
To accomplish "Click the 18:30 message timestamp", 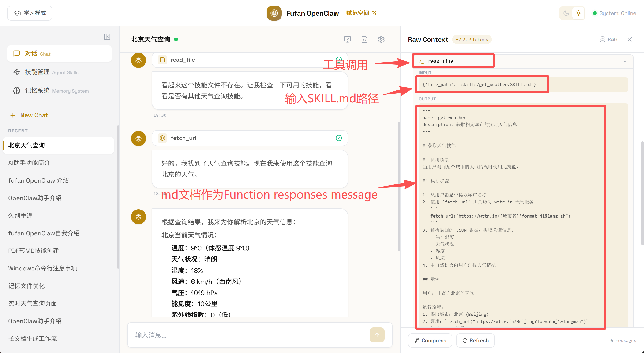I will coord(160,115).
